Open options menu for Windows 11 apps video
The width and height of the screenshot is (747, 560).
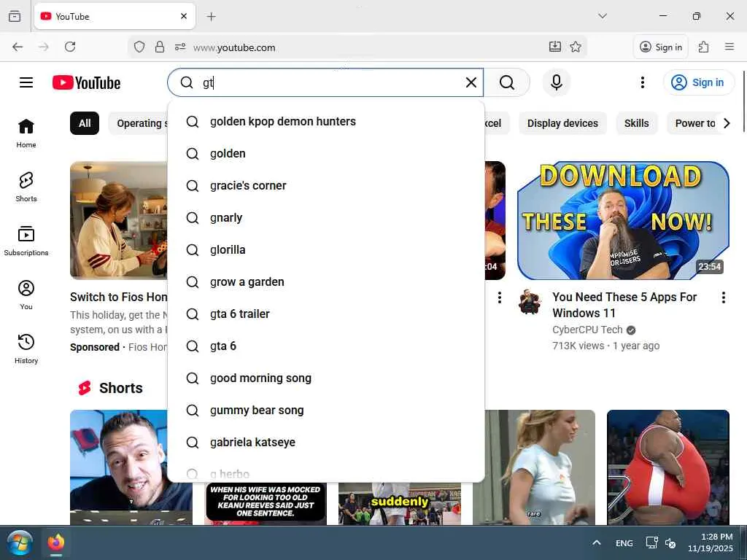point(723,297)
